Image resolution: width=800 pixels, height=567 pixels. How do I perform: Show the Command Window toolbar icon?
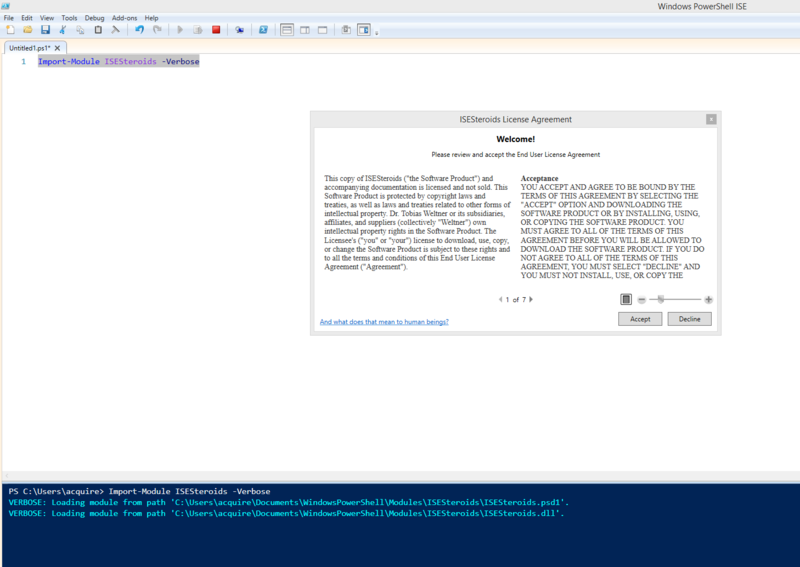(x=346, y=30)
